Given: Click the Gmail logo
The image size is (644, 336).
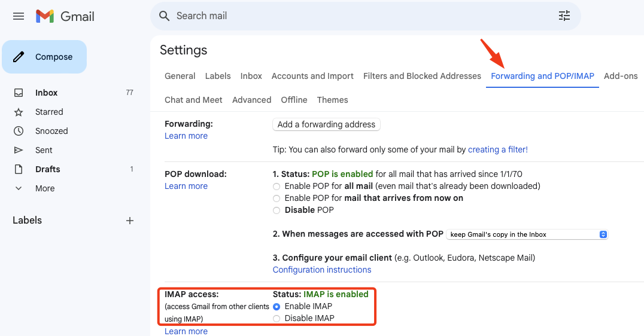Looking at the screenshot, I should coord(65,16).
